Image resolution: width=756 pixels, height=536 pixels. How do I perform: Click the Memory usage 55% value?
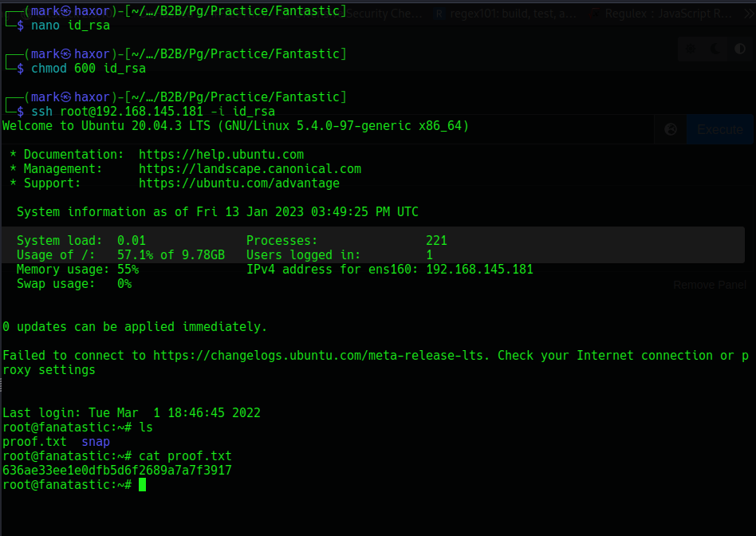pyautogui.click(x=128, y=270)
